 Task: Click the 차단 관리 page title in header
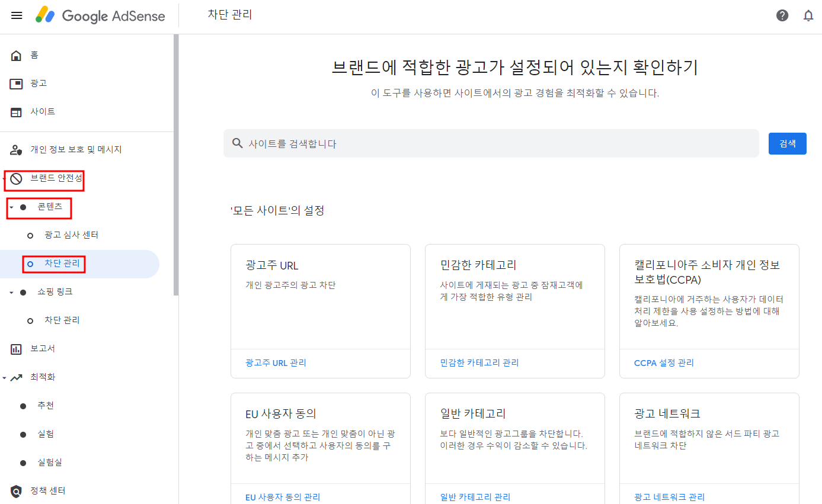click(230, 15)
